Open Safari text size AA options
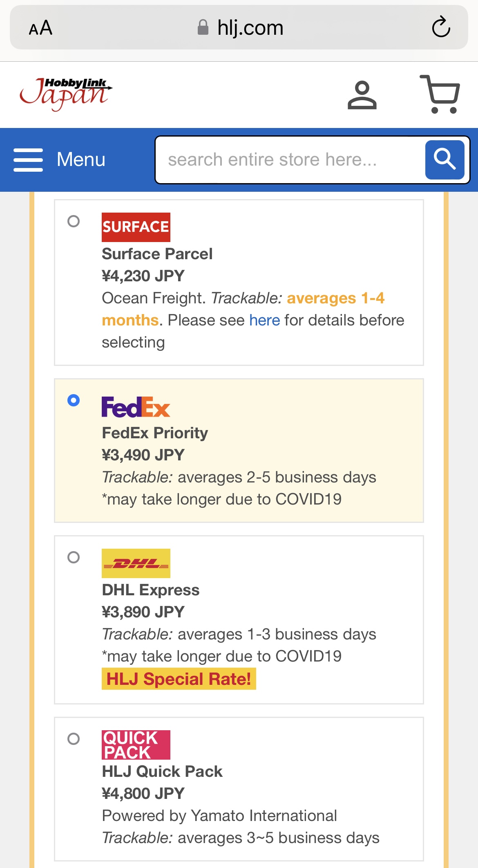This screenshot has width=478, height=868. pos(40,28)
